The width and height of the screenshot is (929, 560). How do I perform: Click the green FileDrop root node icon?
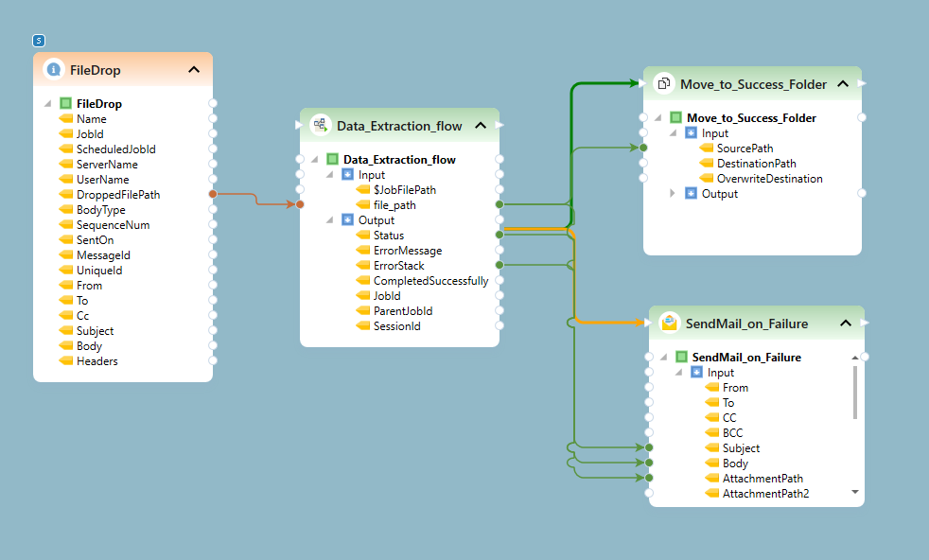[66, 103]
